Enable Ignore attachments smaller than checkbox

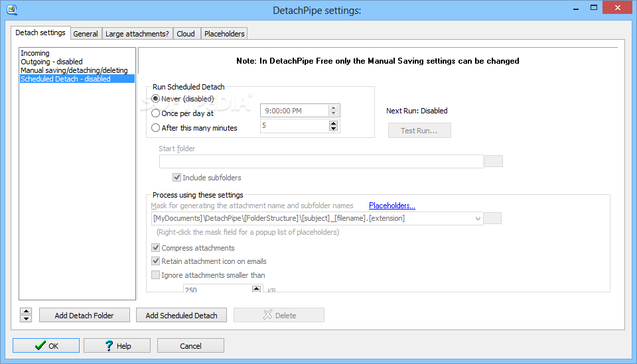[155, 274]
